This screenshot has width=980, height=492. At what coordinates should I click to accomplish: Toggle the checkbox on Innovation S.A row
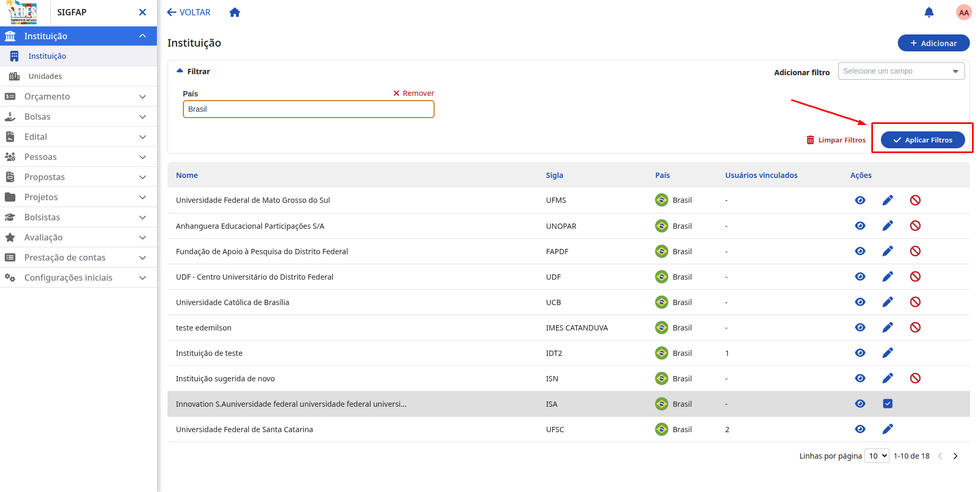click(887, 404)
